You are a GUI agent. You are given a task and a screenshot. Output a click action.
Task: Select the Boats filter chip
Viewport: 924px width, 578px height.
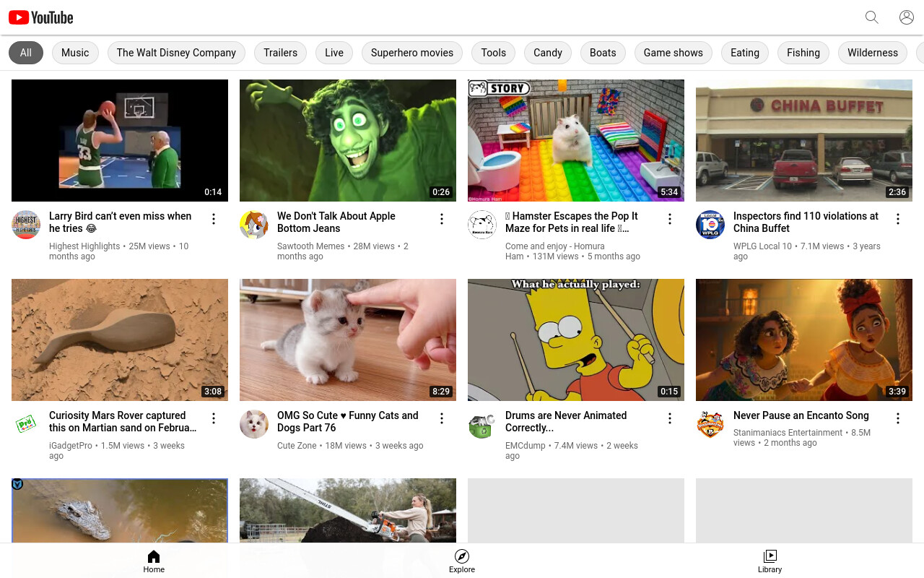coord(603,53)
